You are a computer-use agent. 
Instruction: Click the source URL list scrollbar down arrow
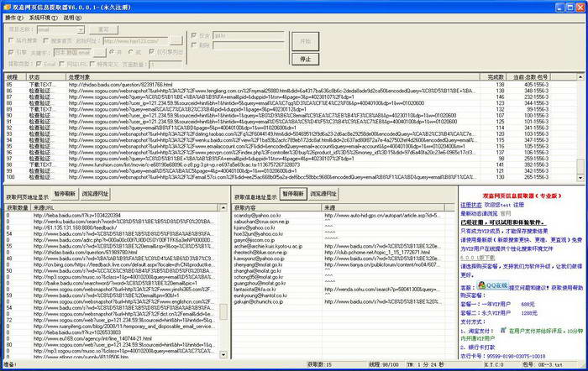pyautogui.click(x=223, y=354)
